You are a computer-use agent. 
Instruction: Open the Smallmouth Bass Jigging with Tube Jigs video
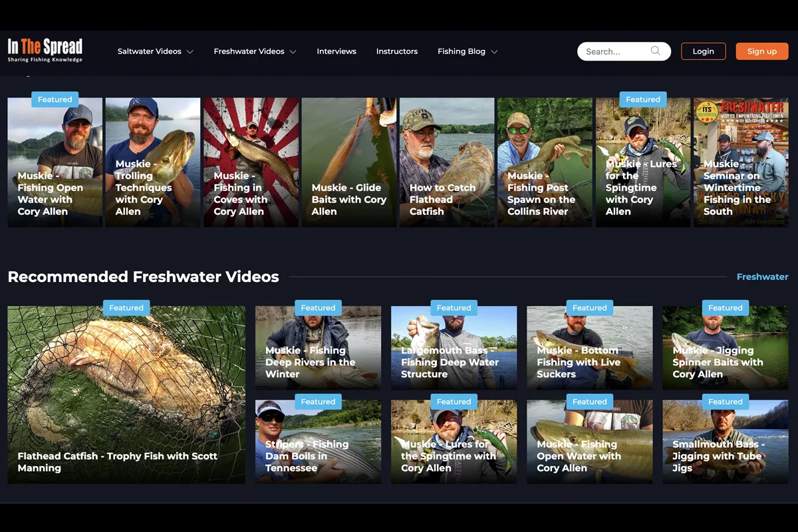pos(725,442)
